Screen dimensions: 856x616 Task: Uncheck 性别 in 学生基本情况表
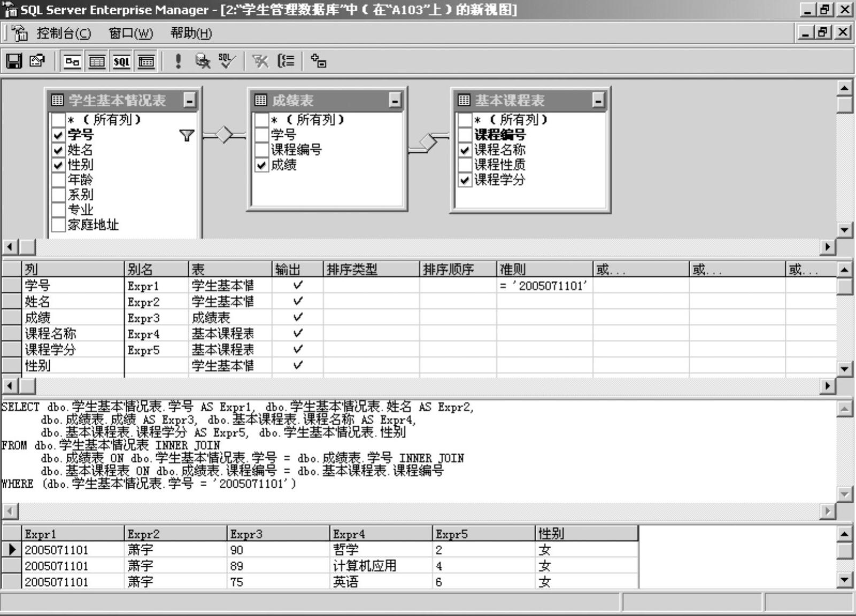pyautogui.click(x=58, y=165)
